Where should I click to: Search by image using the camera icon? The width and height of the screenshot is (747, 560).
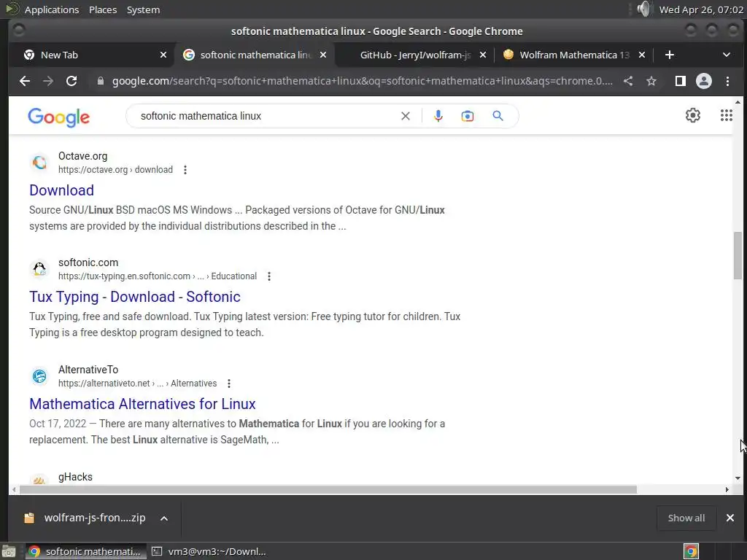[468, 116]
